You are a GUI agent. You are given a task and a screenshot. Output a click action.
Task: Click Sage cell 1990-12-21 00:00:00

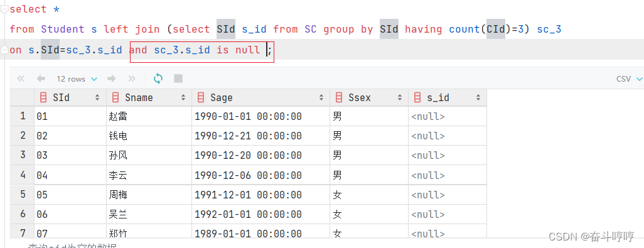point(261,136)
